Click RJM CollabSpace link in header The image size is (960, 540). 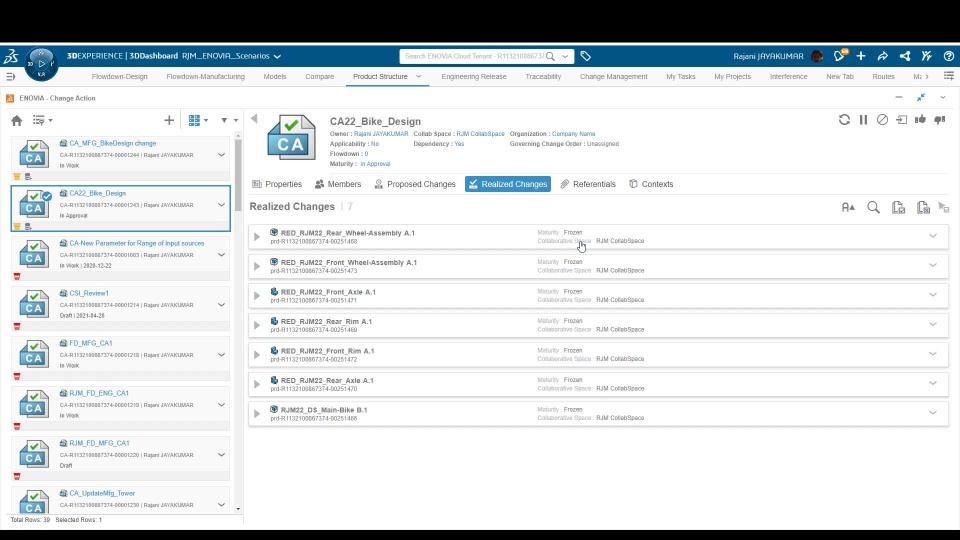(481, 134)
